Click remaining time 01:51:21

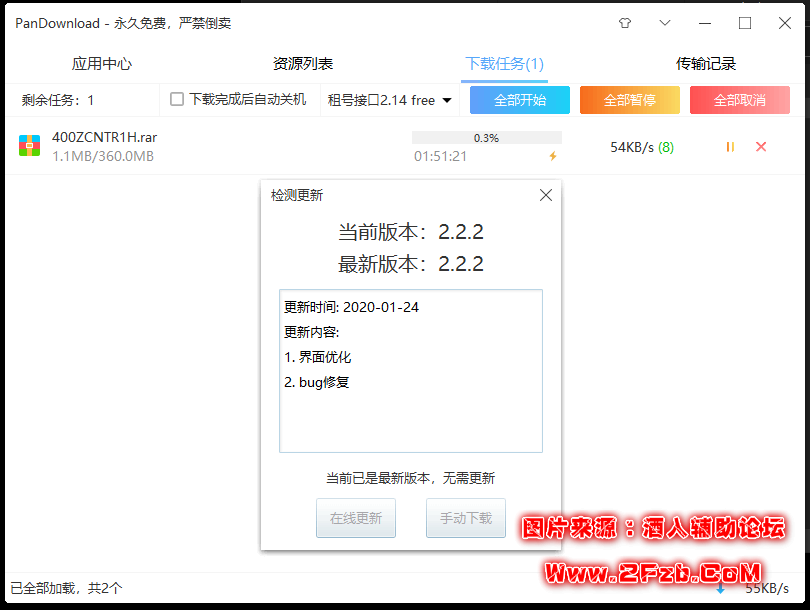[x=440, y=156]
